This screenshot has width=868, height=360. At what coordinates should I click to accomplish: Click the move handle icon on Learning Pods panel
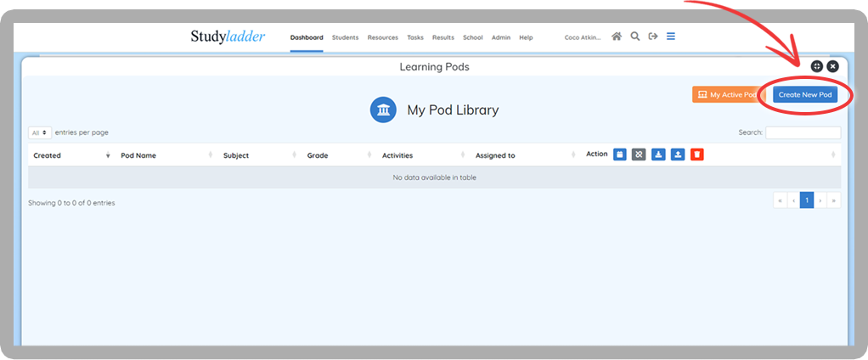point(816,66)
